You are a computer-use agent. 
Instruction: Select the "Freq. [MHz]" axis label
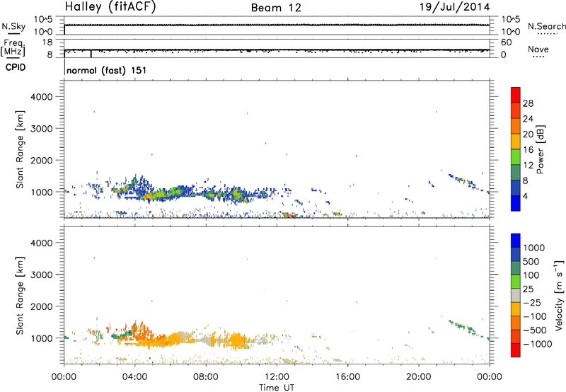point(13,48)
